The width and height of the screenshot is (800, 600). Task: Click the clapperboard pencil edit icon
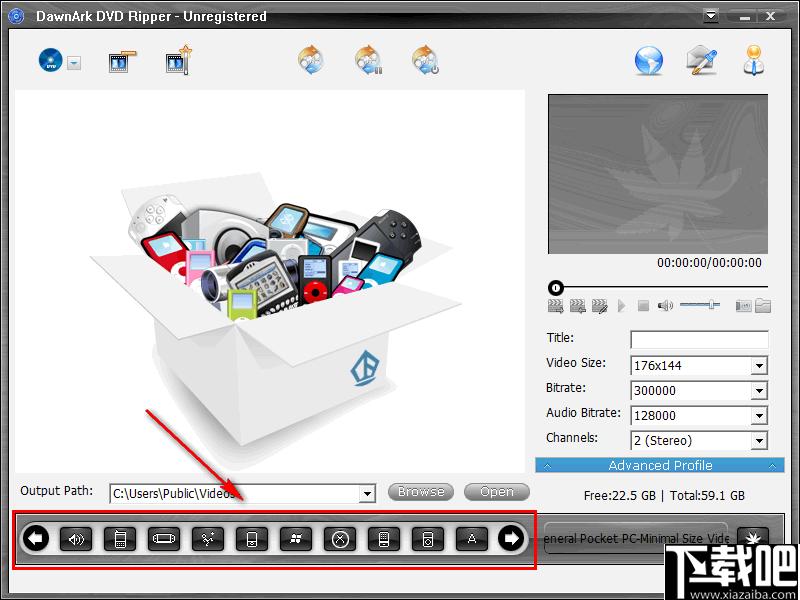tap(599, 306)
